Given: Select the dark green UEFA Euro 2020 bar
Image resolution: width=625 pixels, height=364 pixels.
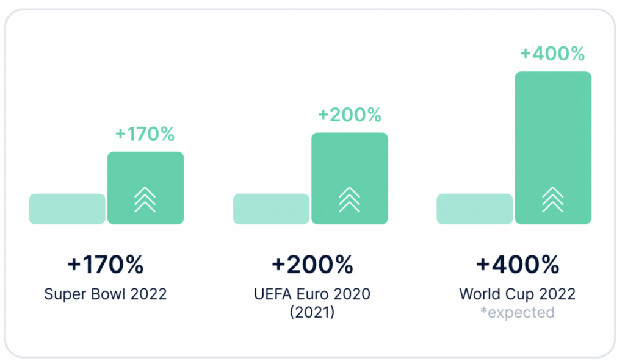Looking at the screenshot, I should point(350,179).
